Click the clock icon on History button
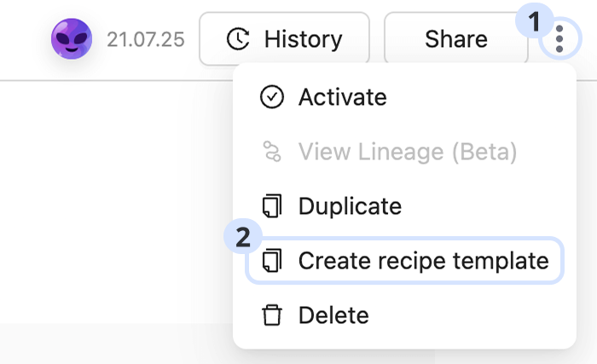The width and height of the screenshot is (597, 364). pos(238,38)
